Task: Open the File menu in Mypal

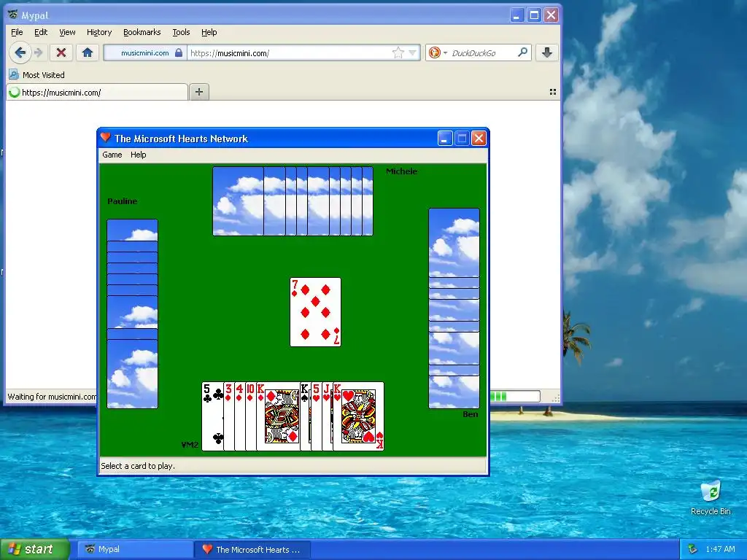Action: (17, 32)
